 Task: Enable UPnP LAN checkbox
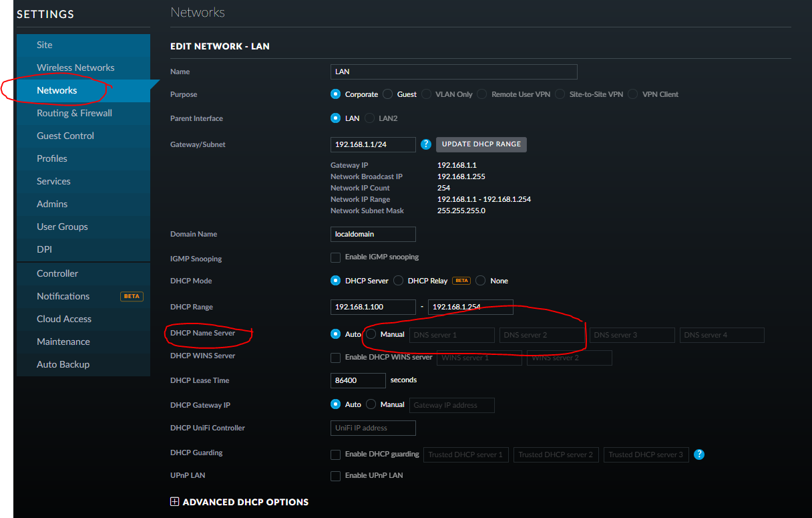(336, 476)
